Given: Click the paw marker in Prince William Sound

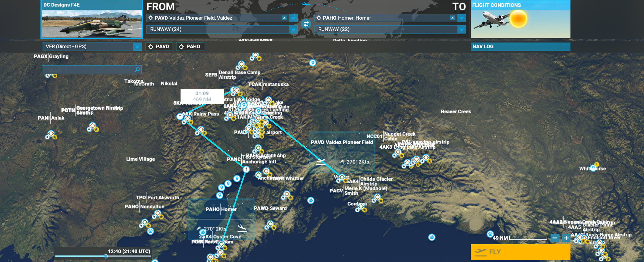Looking at the screenshot, I should [311, 200].
